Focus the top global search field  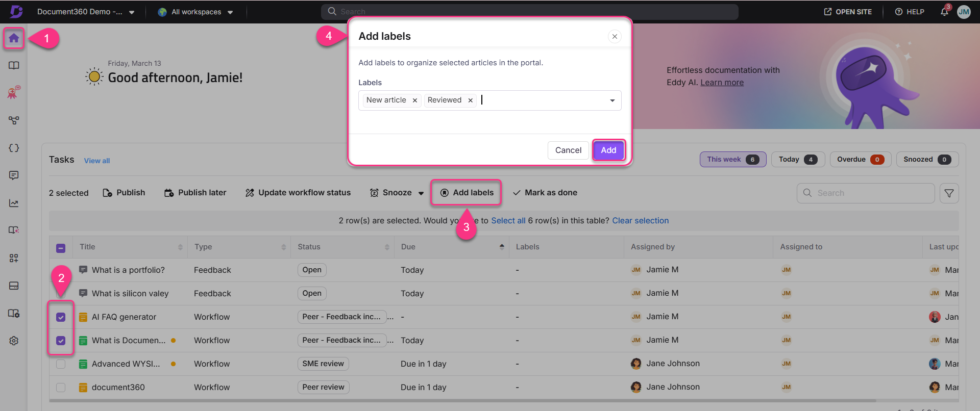pos(530,12)
